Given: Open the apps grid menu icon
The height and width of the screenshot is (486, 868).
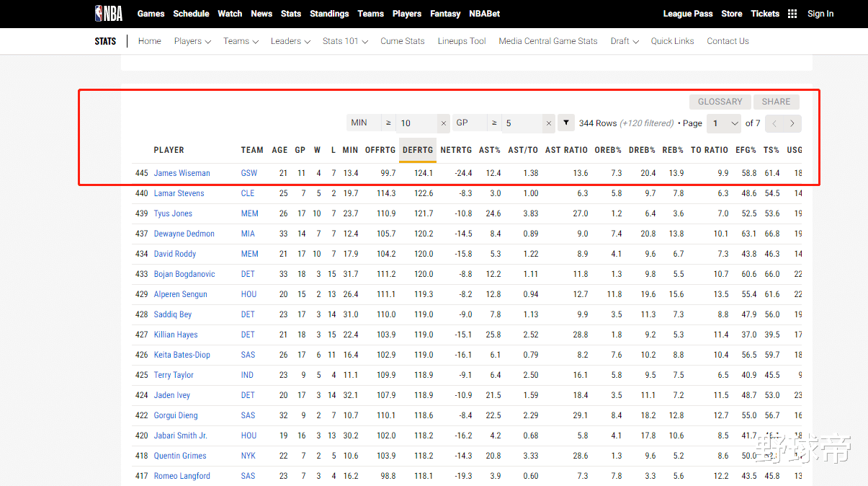Looking at the screenshot, I should 792,14.
